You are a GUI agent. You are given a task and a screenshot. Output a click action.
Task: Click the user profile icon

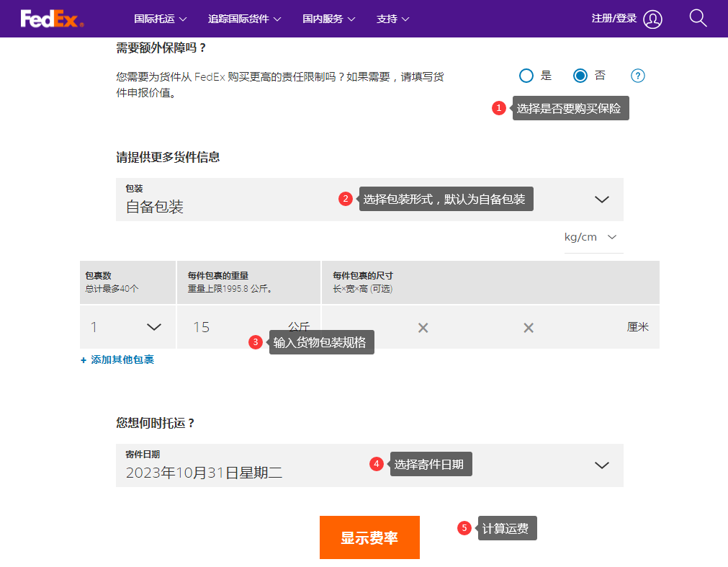coord(652,19)
